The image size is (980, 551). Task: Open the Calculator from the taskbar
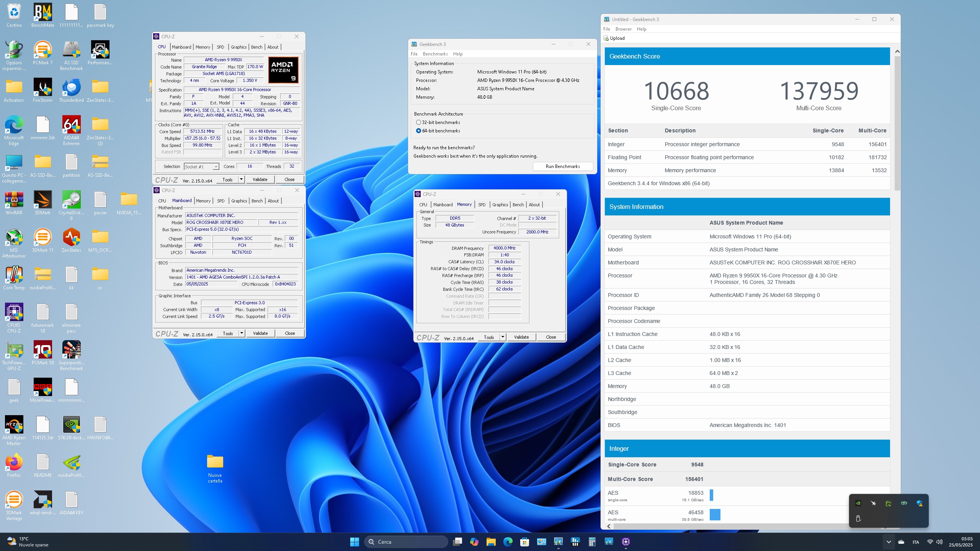[592, 541]
